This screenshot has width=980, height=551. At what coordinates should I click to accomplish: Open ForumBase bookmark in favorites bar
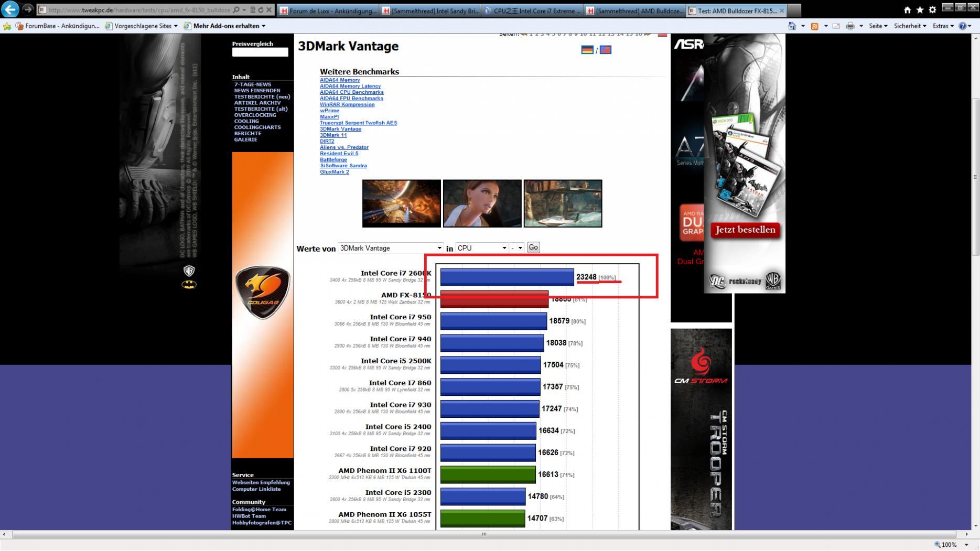tap(58, 26)
